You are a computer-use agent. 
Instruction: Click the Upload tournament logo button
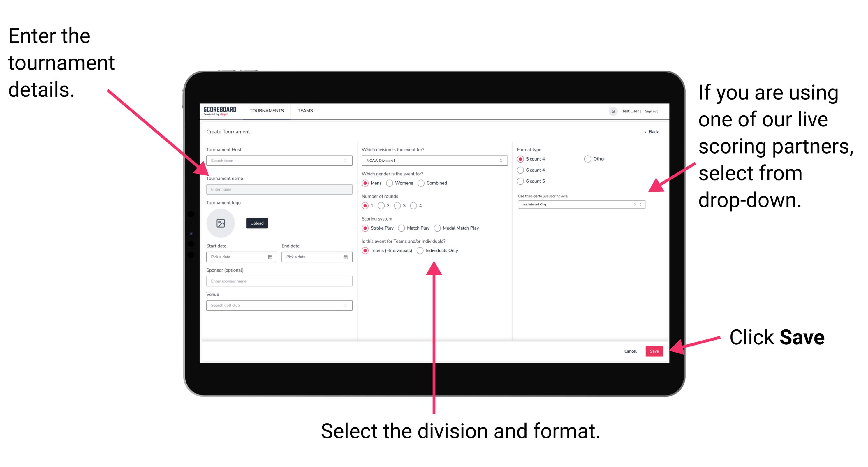coord(256,223)
